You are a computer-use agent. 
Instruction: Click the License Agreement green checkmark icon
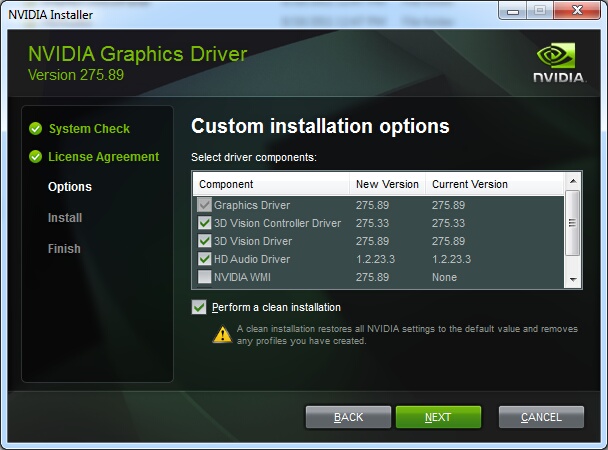(x=36, y=156)
